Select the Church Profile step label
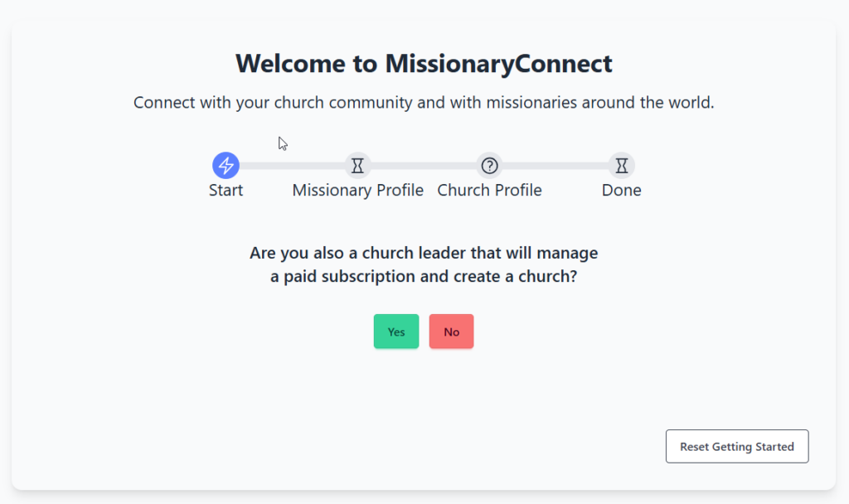This screenshot has width=849, height=504. click(x=489, y=191)
